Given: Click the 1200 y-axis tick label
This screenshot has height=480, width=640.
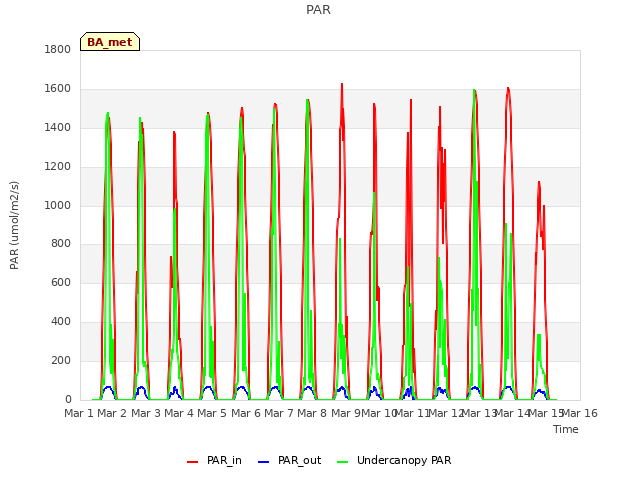Looking at the screenshot, I should (x=58, y=167).
